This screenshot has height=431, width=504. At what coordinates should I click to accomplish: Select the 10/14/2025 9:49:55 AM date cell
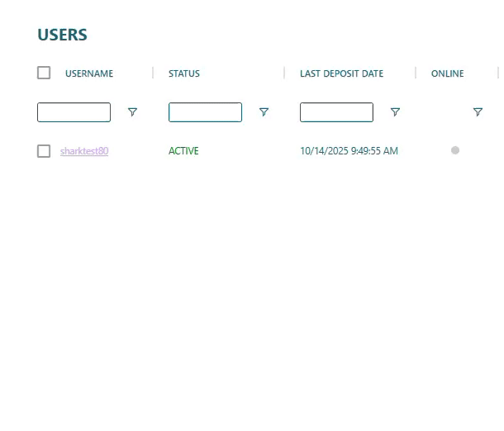(349, 151)
